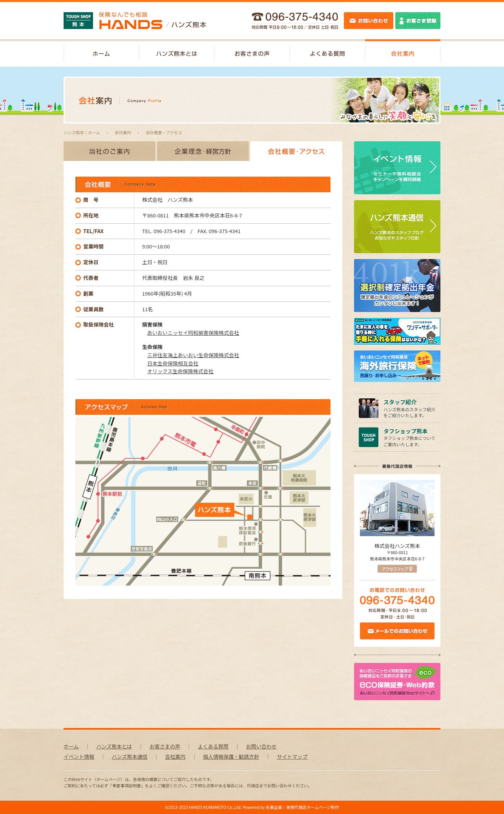The image size is (504, 814).
Task: Click the 〒860-0811 address text in table
Action: click(192, 215)
